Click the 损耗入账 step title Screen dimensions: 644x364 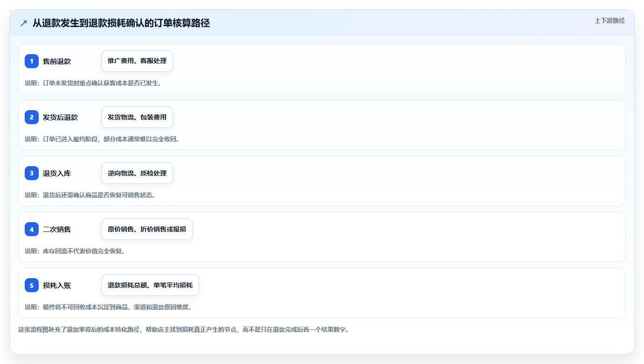pyautogui.click(x=57, y=285)
